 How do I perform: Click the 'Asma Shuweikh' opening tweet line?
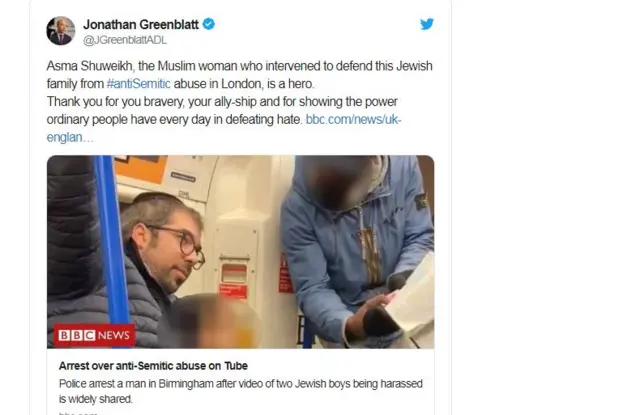click(239, 66)
